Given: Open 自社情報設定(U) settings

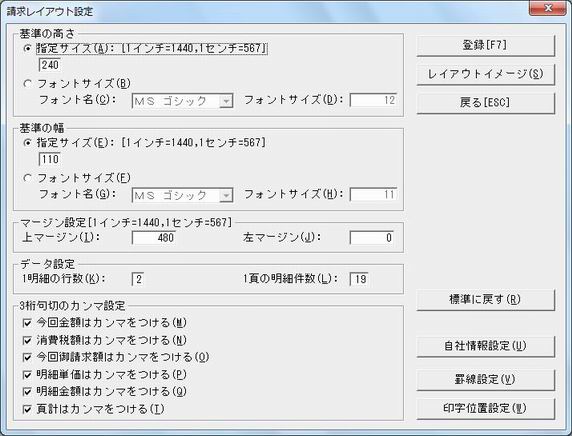Looking at the screenshot, I should point(486,346).
